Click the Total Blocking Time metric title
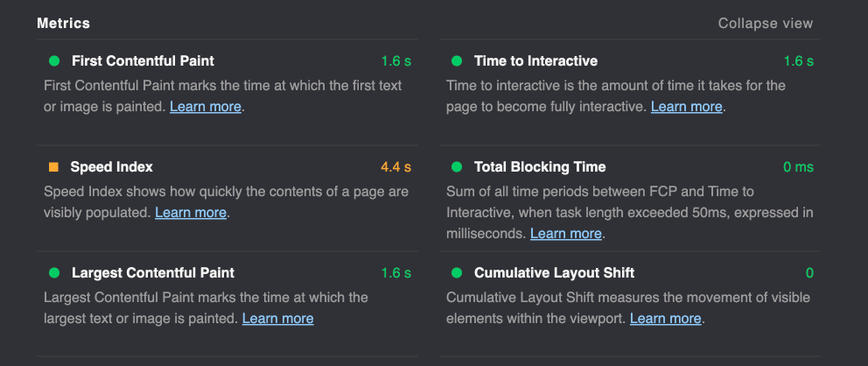This screenshot has height=366, width=868. (539, 166)
